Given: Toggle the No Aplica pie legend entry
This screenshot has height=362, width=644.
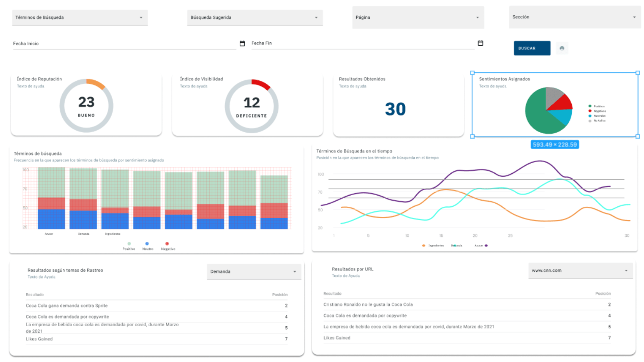Looking at the screenshot, I should tap(597, 121).
